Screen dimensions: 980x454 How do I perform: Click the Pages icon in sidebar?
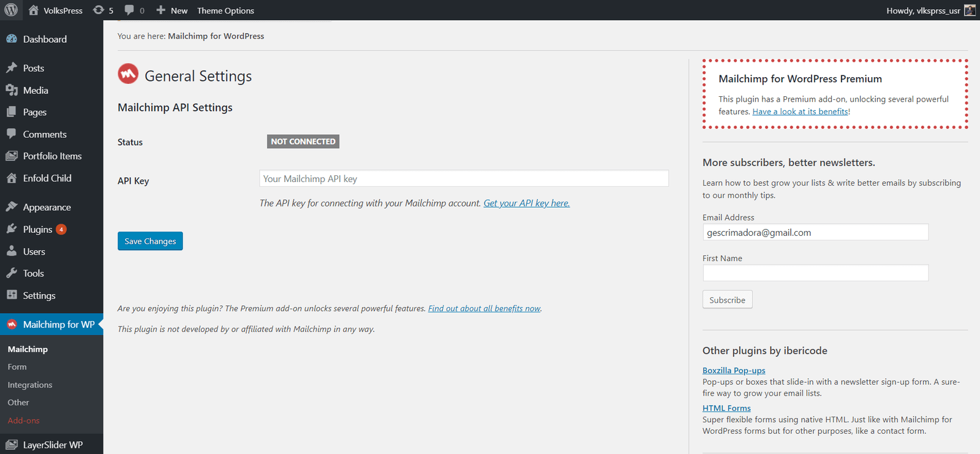(12, 112)
